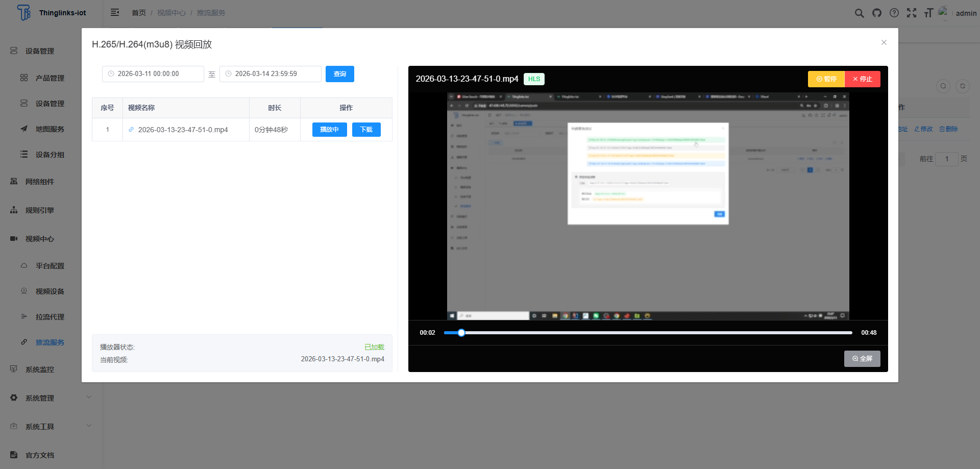The image size is (980, 469).
Task: Open the GitHub repository icon
Action: coord(876,13)
